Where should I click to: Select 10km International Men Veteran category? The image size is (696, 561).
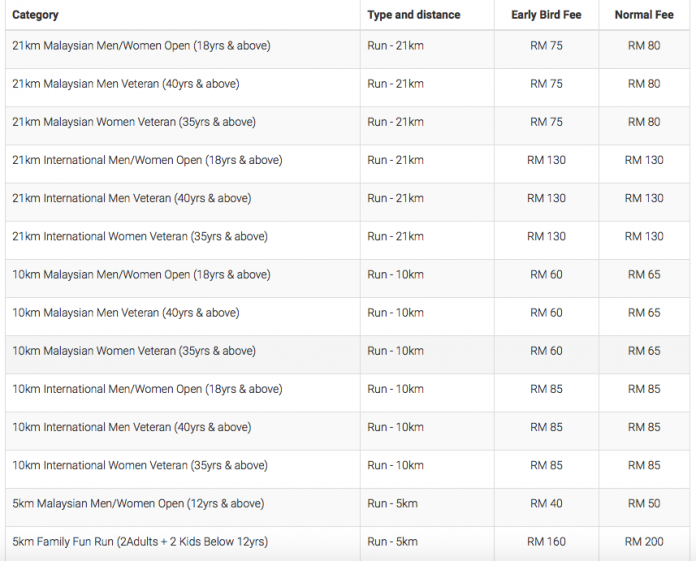131,427
